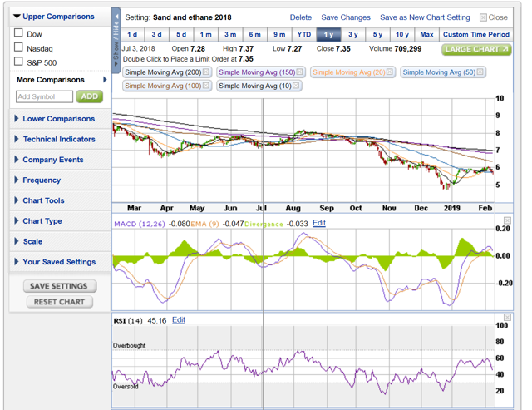Expand the Technical Indicators section
This screenshot has width=532, height=410.
point(60,139)
